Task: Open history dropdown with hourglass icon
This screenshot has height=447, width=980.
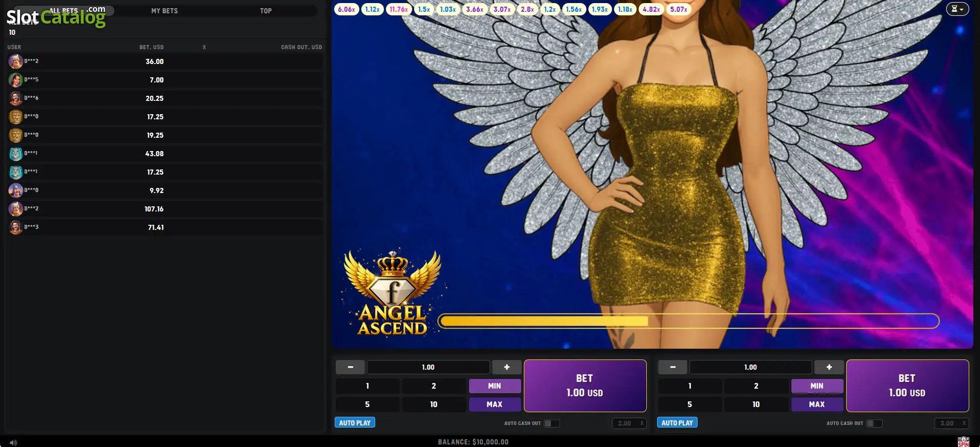Action: pyautogui.click(x=957, y=9)
